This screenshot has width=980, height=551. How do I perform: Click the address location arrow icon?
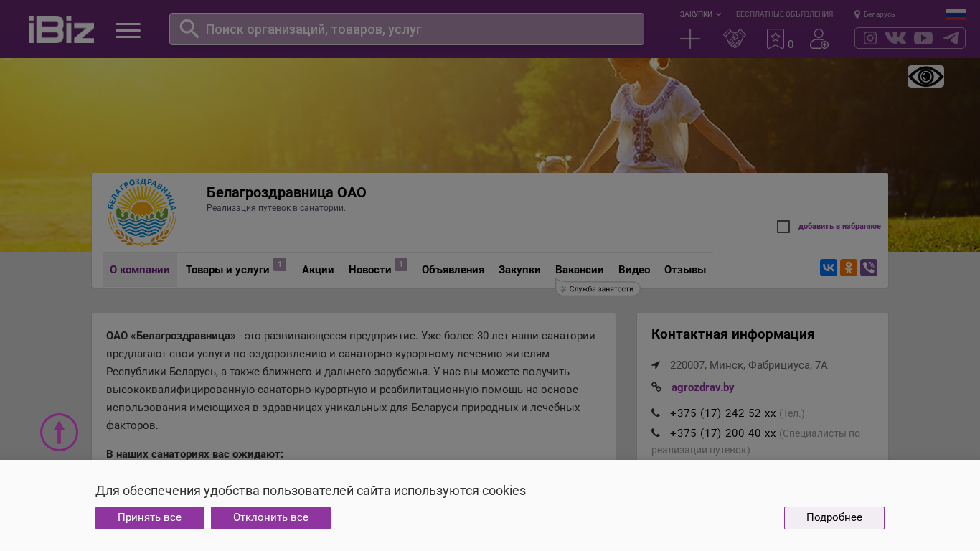pos(656,365)
